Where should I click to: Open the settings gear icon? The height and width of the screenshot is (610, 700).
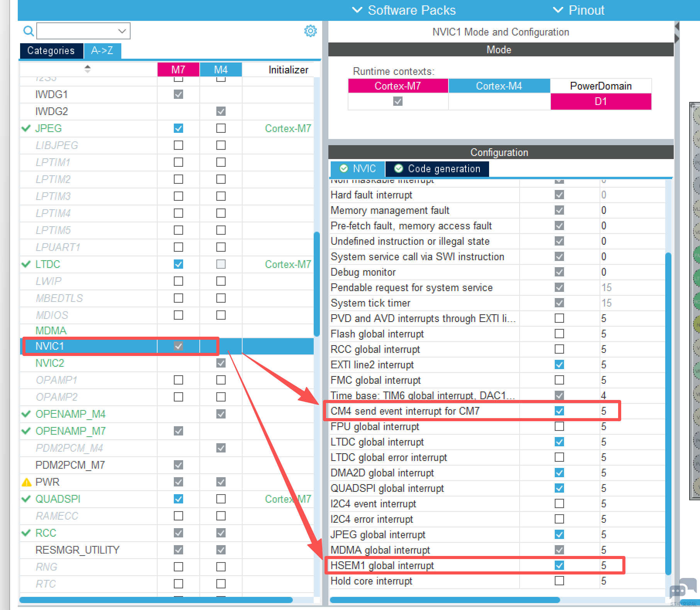[310, 31]
